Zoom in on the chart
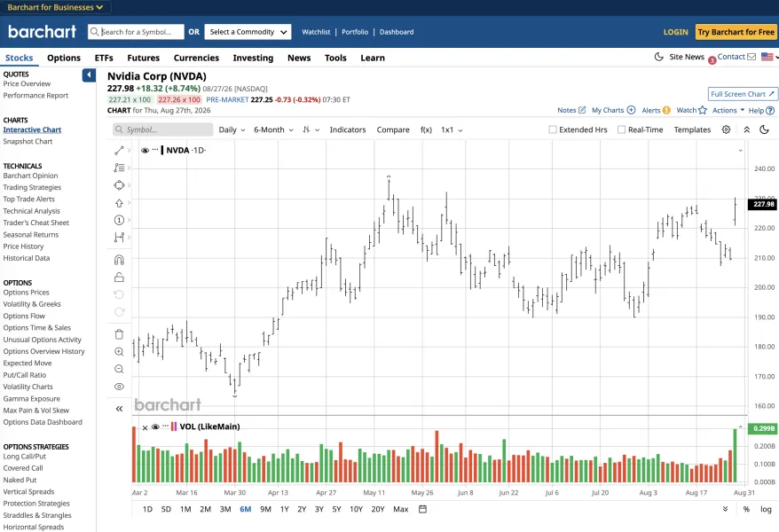 [119, 352]
